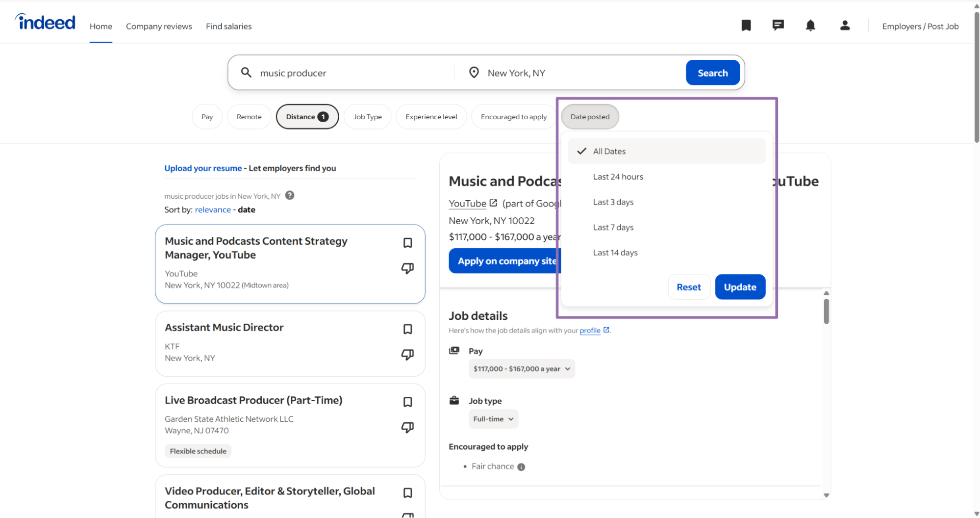
Task: Open the Encouraged to apply filter
Action: point(514,117)
